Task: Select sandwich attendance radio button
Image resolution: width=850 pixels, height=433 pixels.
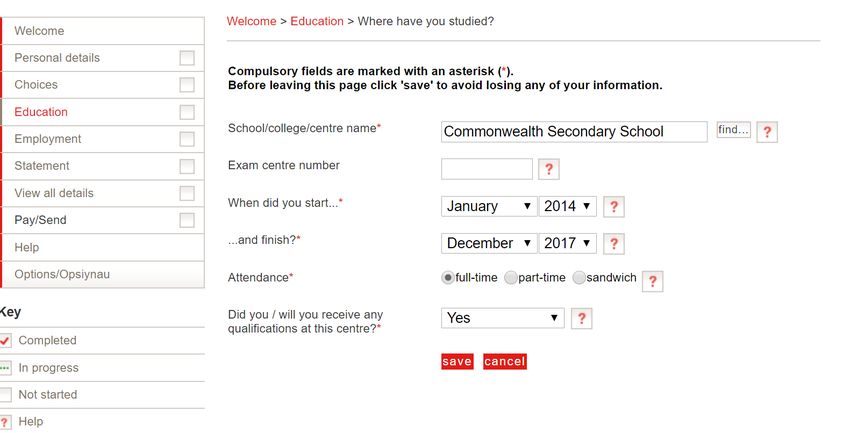Action: 579,278
